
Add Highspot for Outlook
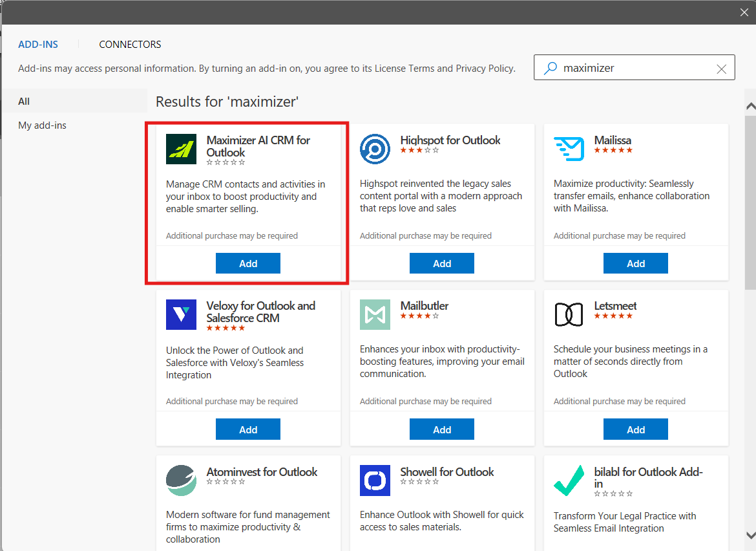click(441, 263)
